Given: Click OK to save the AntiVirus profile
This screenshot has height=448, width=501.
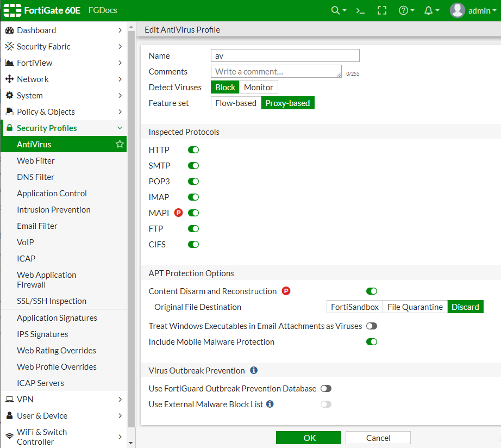Looking at the screenshot, I should coord(309,438).
